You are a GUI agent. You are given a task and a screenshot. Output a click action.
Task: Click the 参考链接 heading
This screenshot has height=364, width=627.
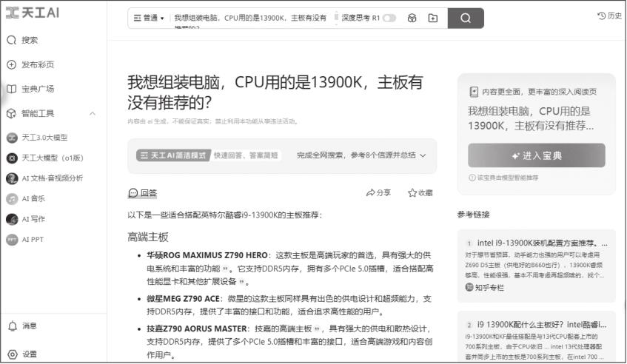click(x=474, y=215)
